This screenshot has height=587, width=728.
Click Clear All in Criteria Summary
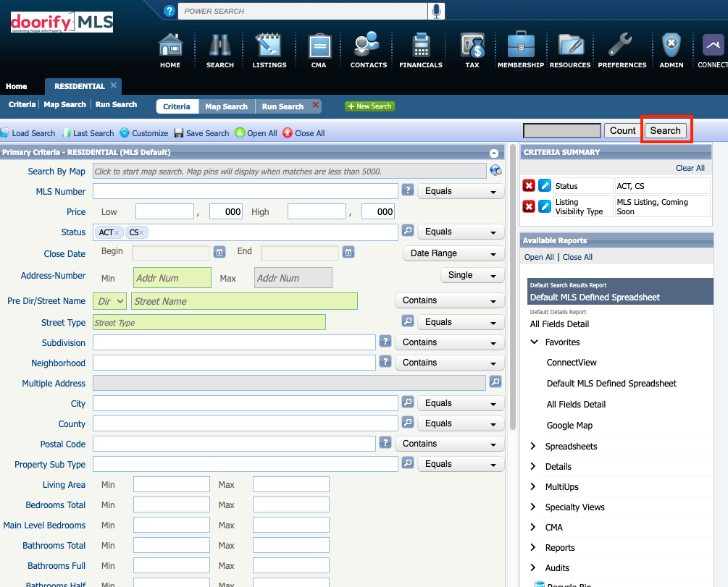click(690, 168)
